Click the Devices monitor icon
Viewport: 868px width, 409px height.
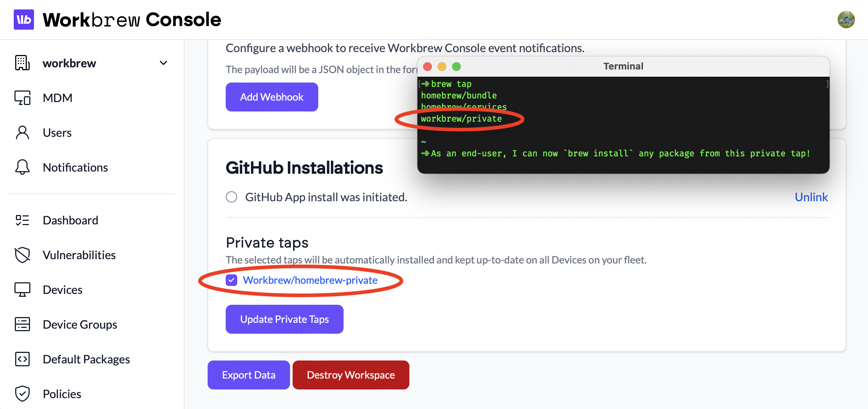click(x=22, y=290)
